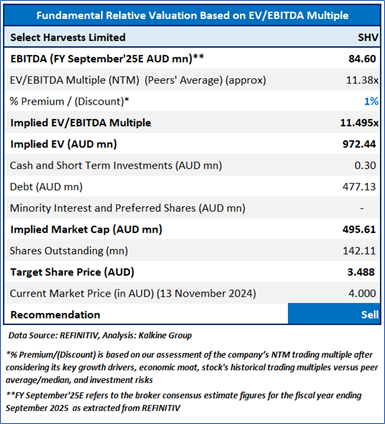Viewport: 385px width, 424px height.
Task: Click the Implied EV/EBITDA Multiple 11.495x cell
Action: pos(359,123)
